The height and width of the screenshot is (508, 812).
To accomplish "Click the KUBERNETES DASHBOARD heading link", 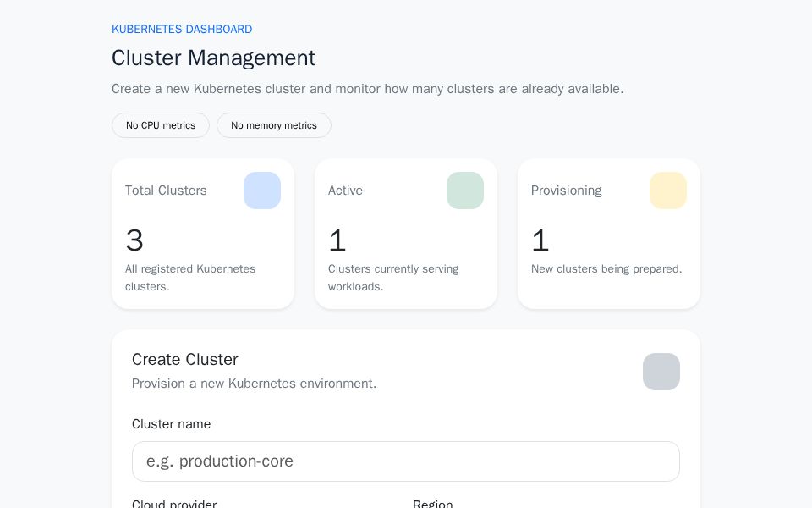I will (182, 29).
